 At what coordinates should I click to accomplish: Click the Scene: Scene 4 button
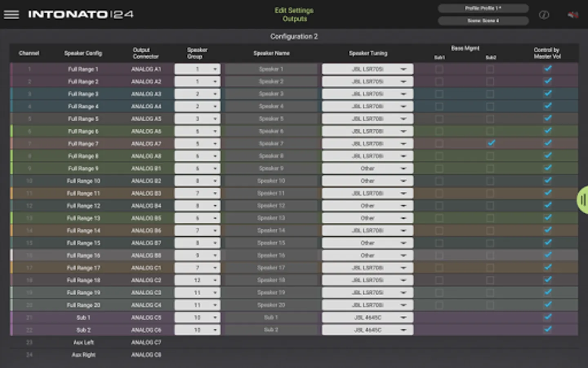483,20
